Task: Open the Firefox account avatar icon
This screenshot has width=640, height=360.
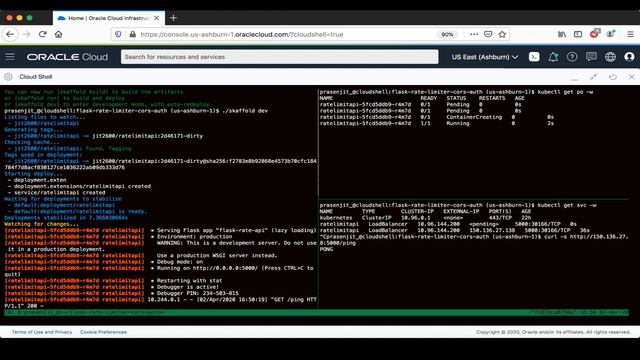Action: click(x=611, y=34)
